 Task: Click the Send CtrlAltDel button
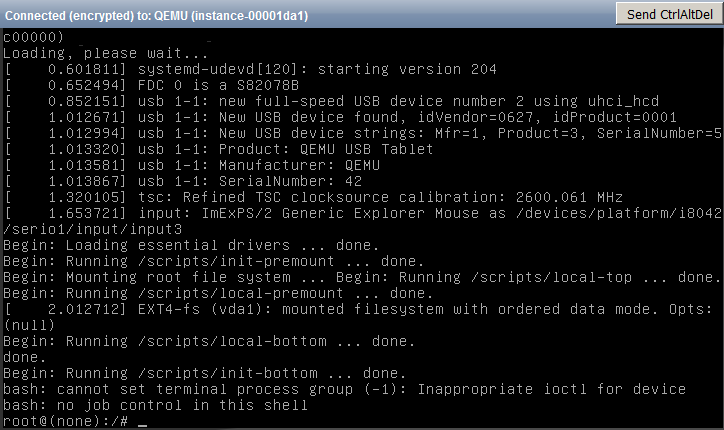(x=670, y=14)
